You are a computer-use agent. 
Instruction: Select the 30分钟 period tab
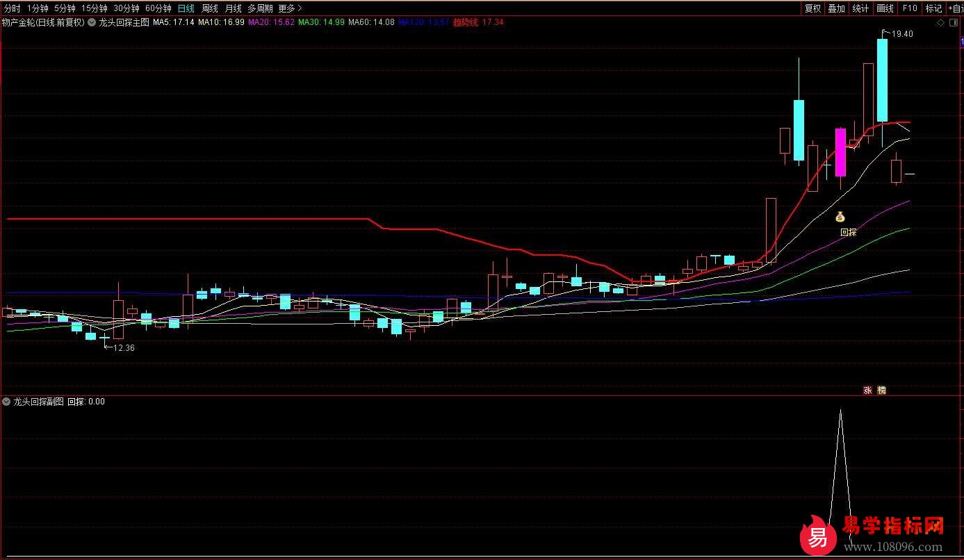[x=126, y=8]
